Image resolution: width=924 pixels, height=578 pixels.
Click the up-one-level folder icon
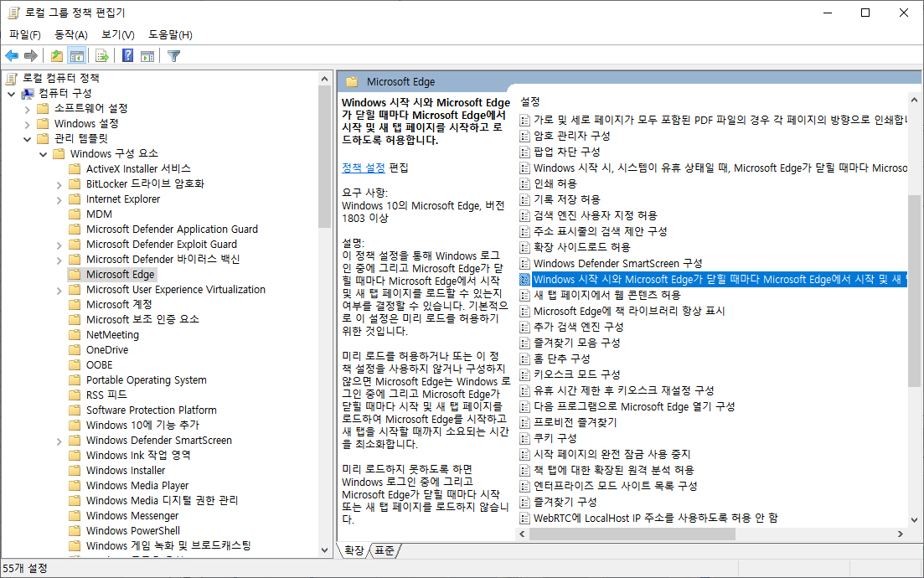pos(57,56)
